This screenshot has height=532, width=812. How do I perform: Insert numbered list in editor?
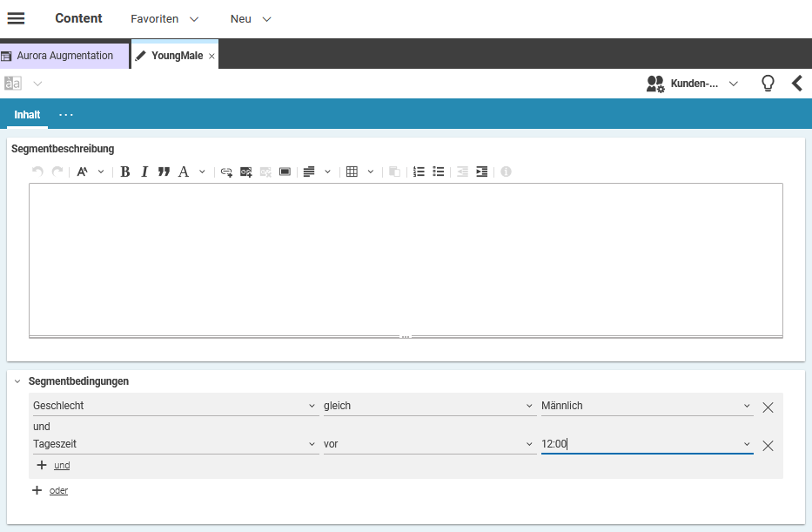(x=419, y=172)
